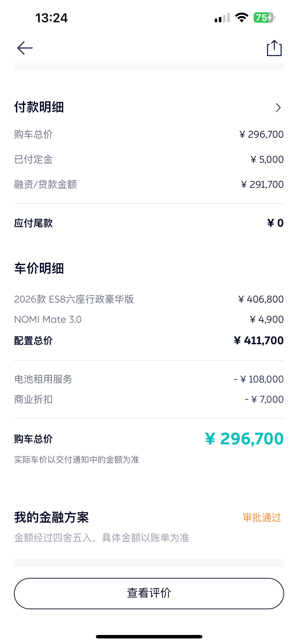Image resolution: width=298 pixels, height=644 pixels.
Task: Tap the share icon
Action: pos(274,48)
